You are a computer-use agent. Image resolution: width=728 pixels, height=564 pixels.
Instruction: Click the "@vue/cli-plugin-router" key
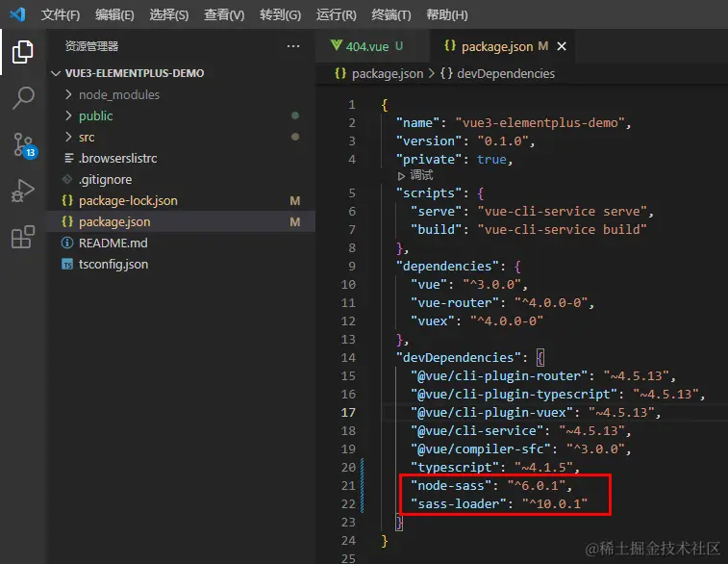click(x=499, y=376)
